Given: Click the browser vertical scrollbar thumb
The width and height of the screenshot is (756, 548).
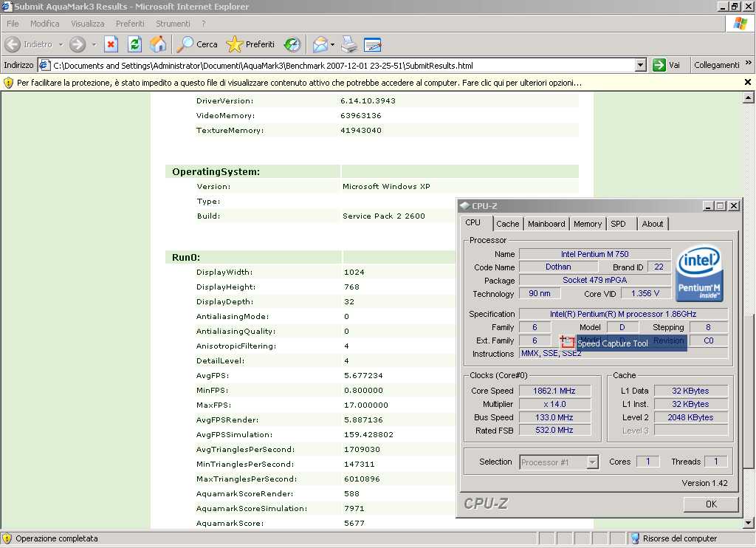Looking at the screenshot, I should click(x=748, y=391).
